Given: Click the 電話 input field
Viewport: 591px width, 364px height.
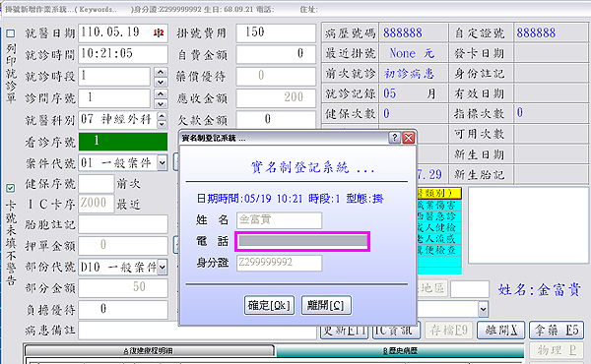Looking at the screenshot, I should coord(302,241).
